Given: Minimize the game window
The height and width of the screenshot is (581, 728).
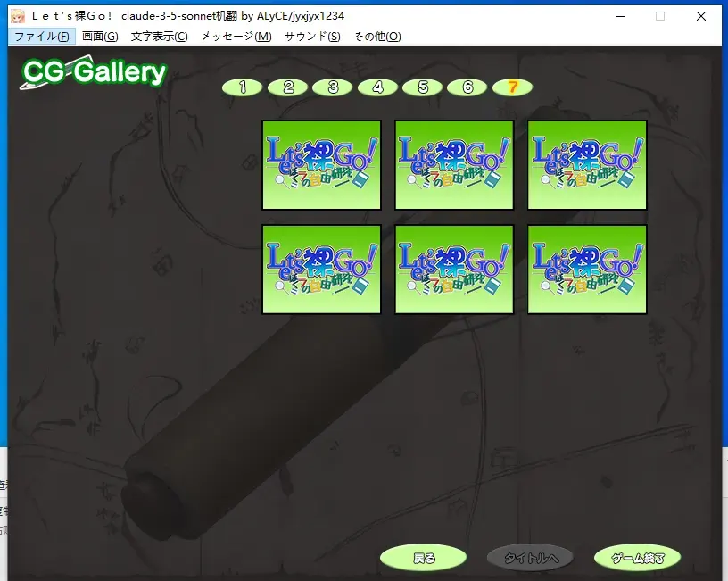Looking at the screenshot, I should pyautogui.click(x=620, y=16).
